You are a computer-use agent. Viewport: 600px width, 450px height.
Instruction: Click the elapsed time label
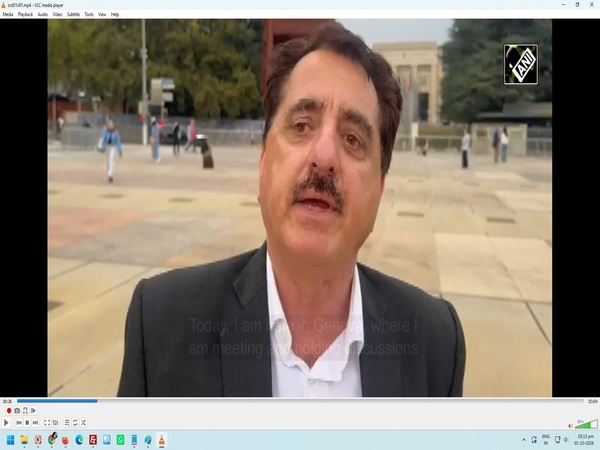(x=7, y=401)
